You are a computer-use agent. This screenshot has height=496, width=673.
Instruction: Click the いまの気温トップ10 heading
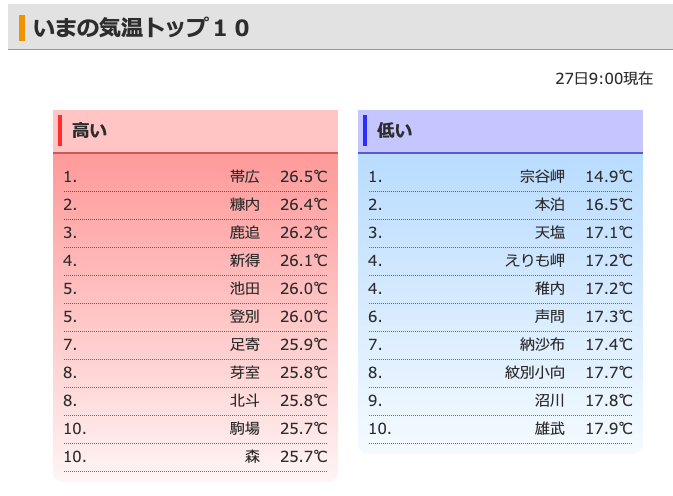click(x=140, y=28)
